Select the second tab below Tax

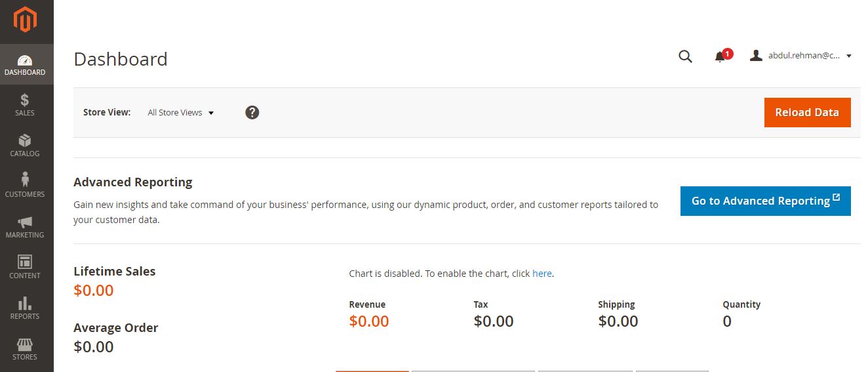coord(473,371)
